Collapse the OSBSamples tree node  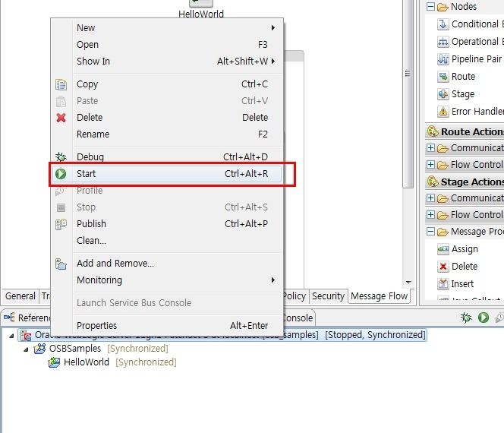click(x=26, y=349)
